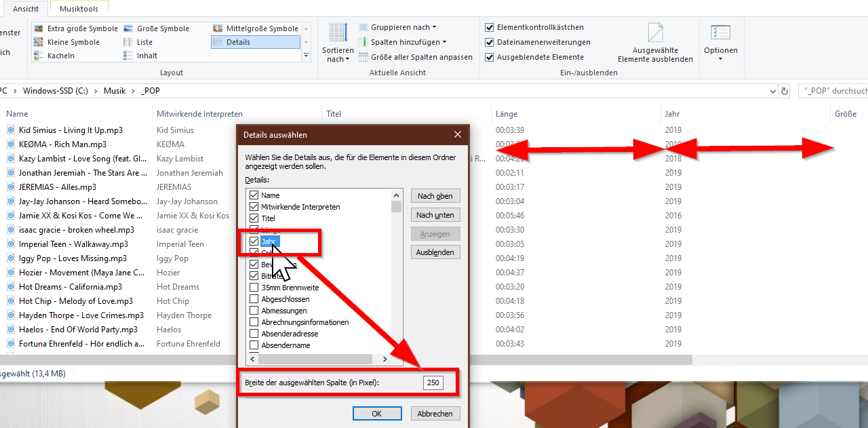868x428 pixels.
Task: Focus the column width field showing 250
Action: pos(433,383)
